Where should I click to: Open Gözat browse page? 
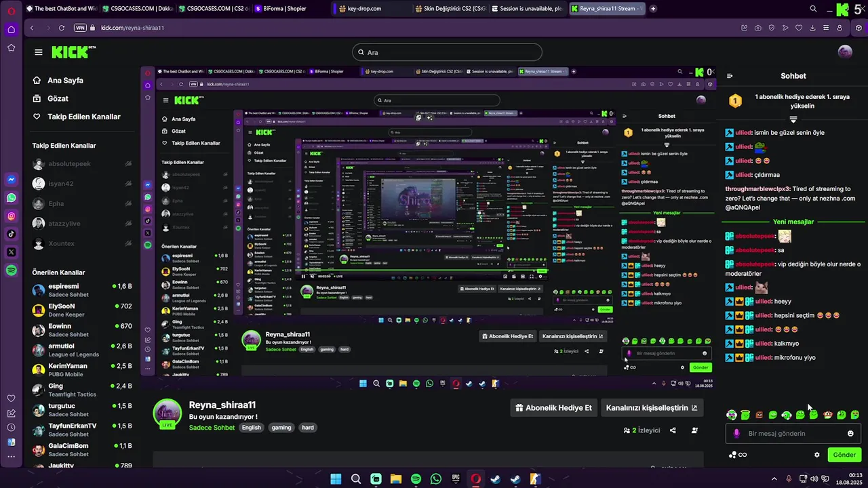tap(50, 98)
